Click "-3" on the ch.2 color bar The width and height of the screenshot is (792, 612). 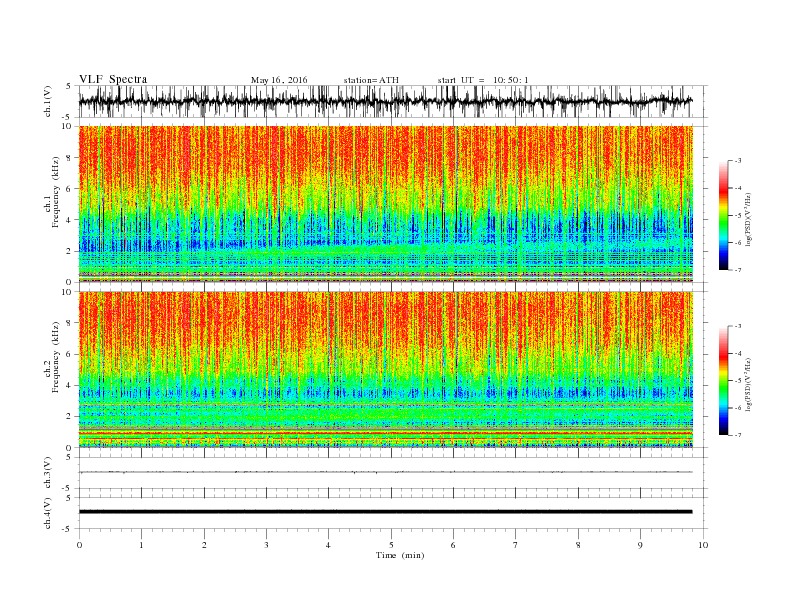tap(738, 326)
